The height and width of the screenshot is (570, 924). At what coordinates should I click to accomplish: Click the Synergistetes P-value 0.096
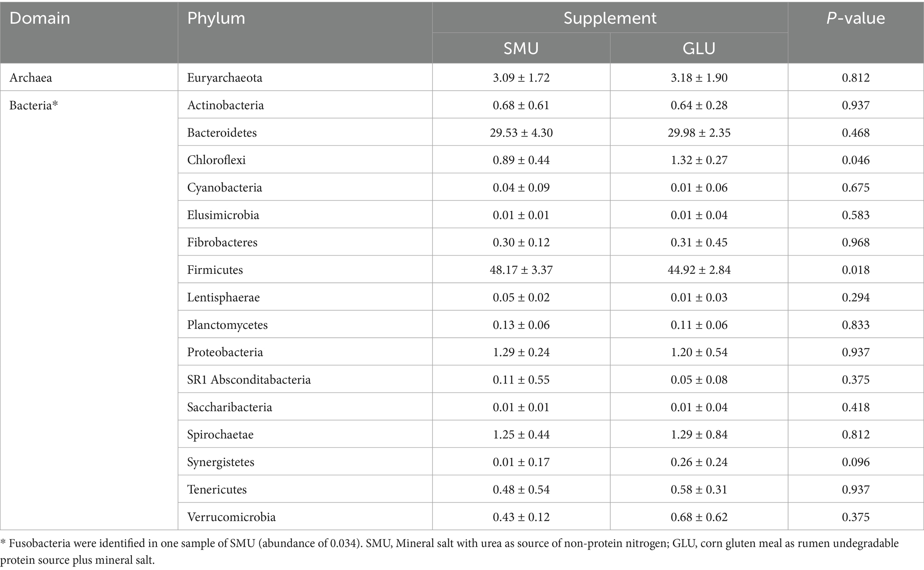click(856, 462)
